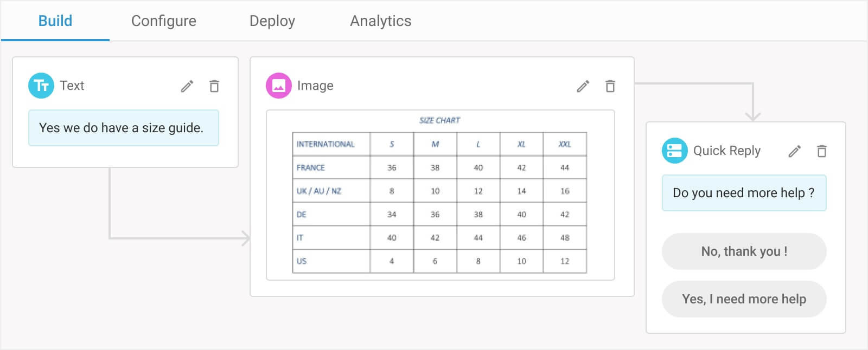
Task: Click the 'XXL' column header in chart
Action: [x=565, y=144]
